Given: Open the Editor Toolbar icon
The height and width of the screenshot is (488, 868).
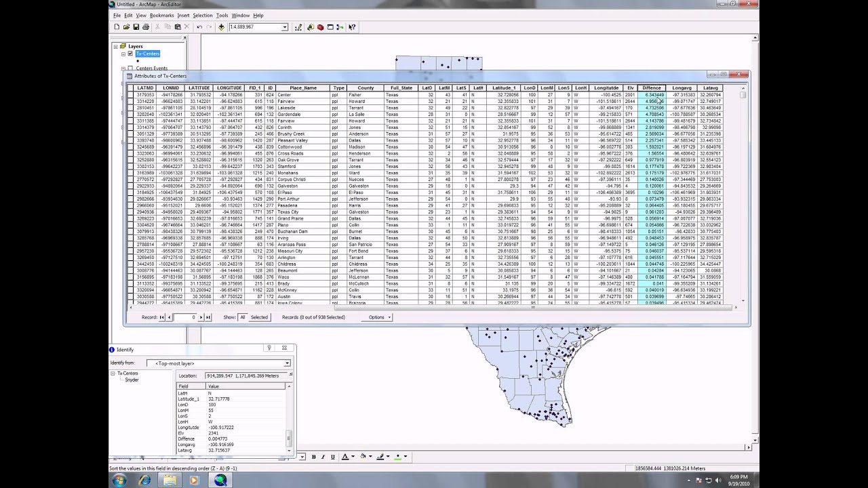Looking at the screenshot, I should pos(299,27).
